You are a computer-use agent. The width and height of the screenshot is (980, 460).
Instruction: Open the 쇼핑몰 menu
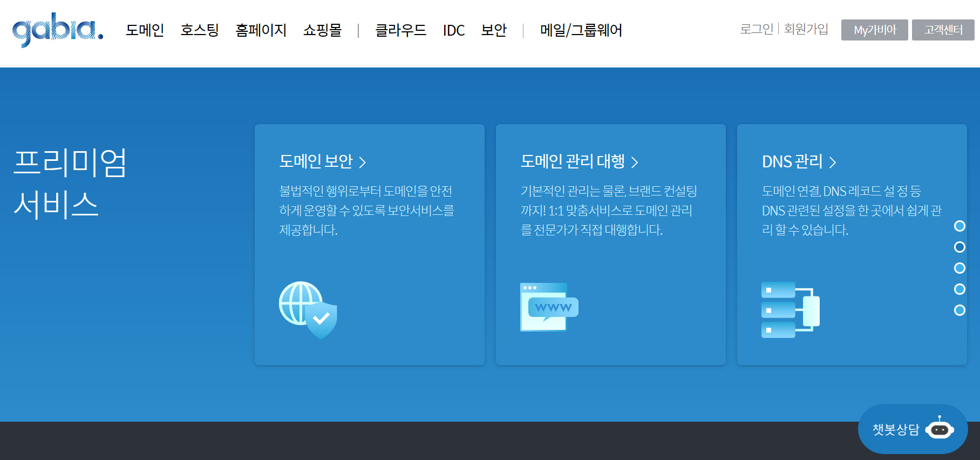point(323,30)
